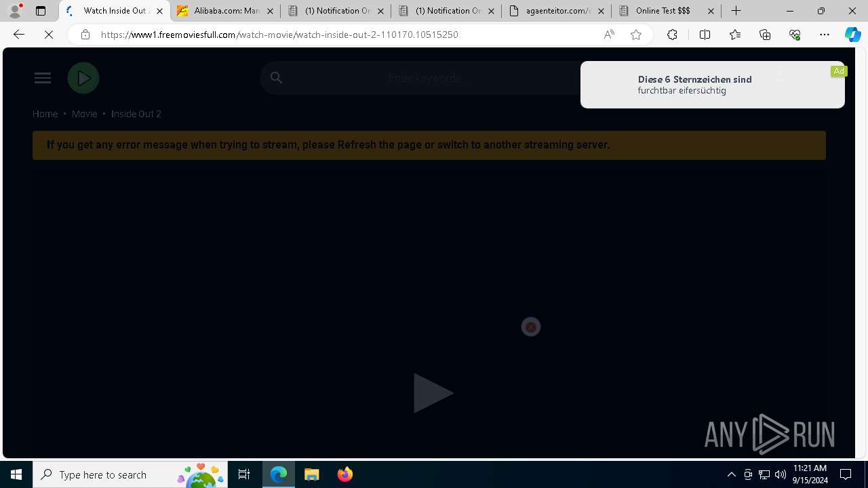This screenshot has height=488, width=868.
Task: Click the taskbar search box
Action: tap(130, 474)
